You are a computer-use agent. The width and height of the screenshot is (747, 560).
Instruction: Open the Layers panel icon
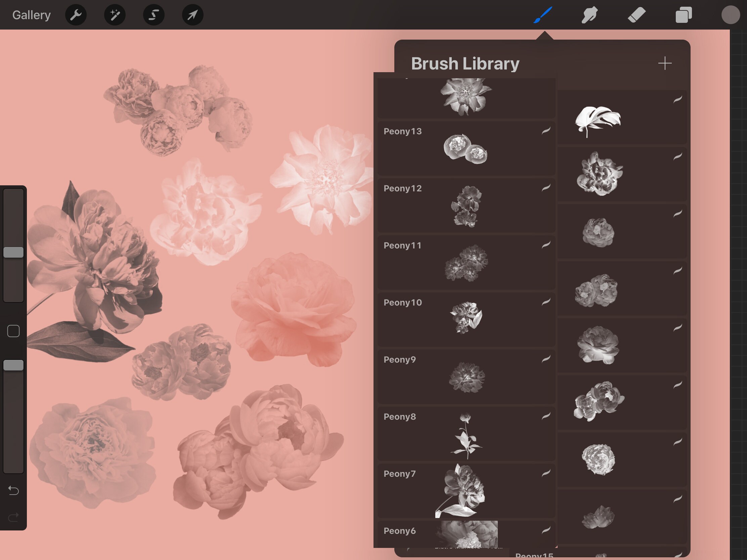point(684,15)
